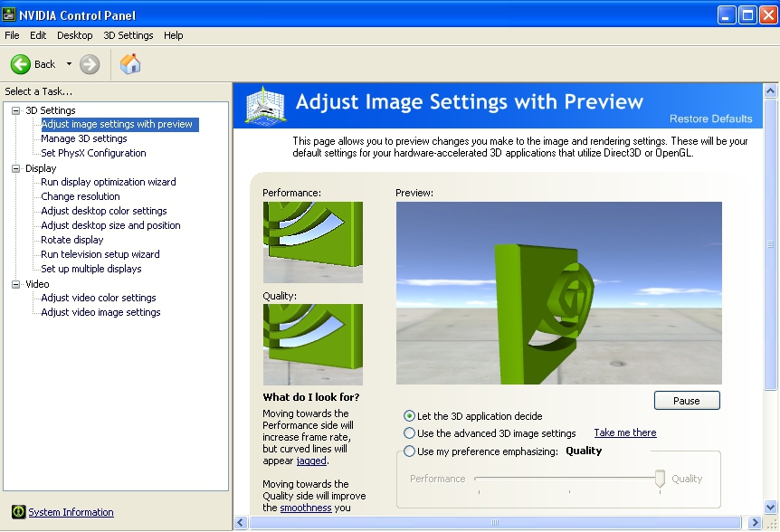Collapse the Display tree node

tap(16, 168)
